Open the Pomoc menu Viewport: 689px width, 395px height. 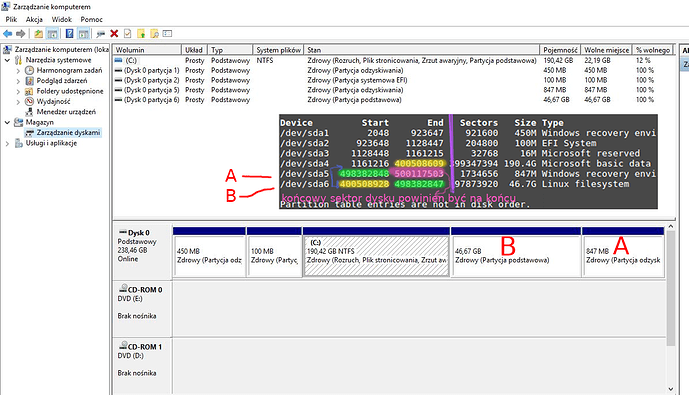91,19
